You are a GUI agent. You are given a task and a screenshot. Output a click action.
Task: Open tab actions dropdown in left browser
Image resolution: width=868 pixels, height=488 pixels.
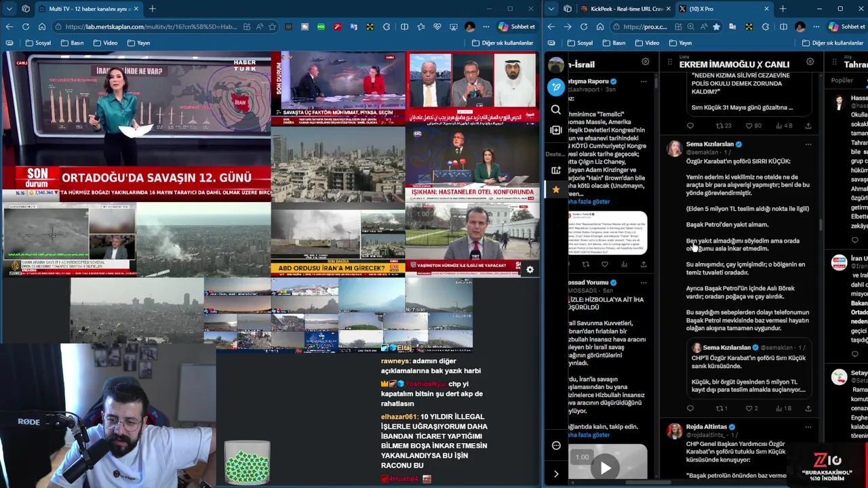click(x=9, y=9)
